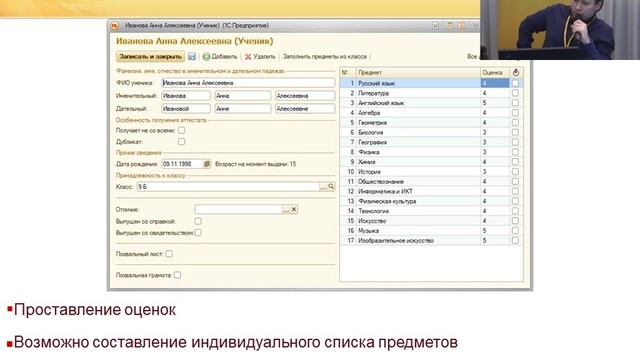Click Именительный surname field Иванова
Image resolution: width=640 pixels, height=360 pixels.
[x=186, y=96]
